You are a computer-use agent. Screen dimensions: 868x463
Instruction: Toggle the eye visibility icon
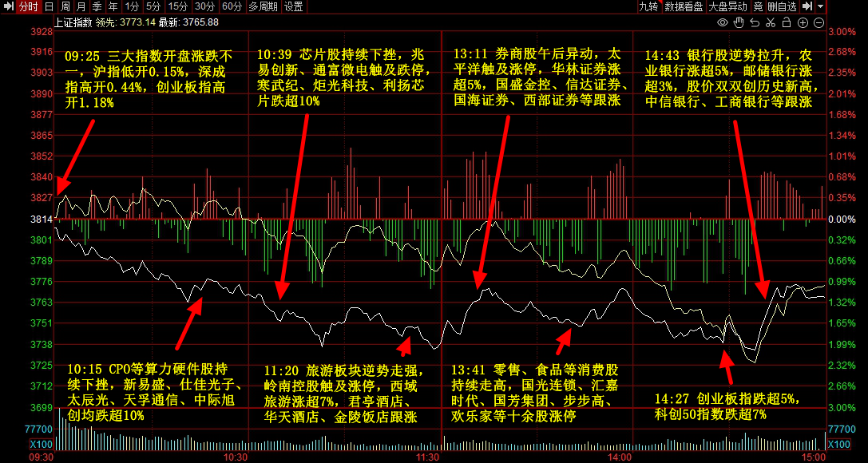(723, 22)
